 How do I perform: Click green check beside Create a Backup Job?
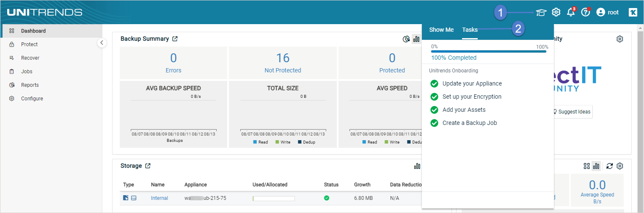(434, 123)
